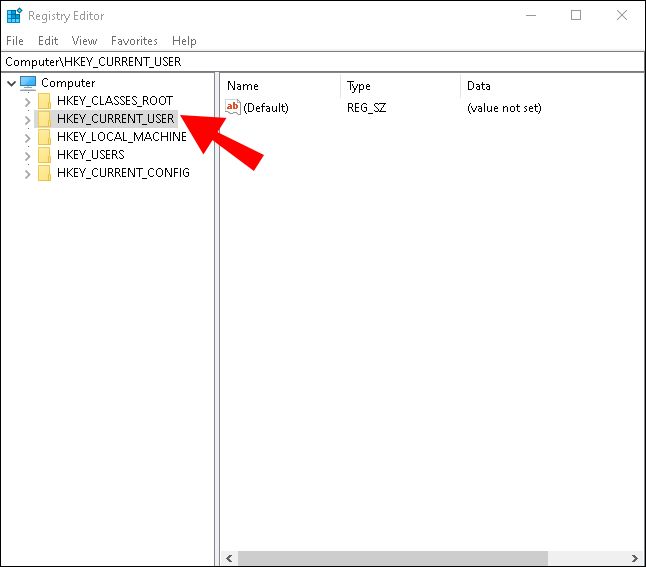Expand the HKEY_CURRENT_CONFIG key
Screen dimensions: 646x567
tap(28, 174)
